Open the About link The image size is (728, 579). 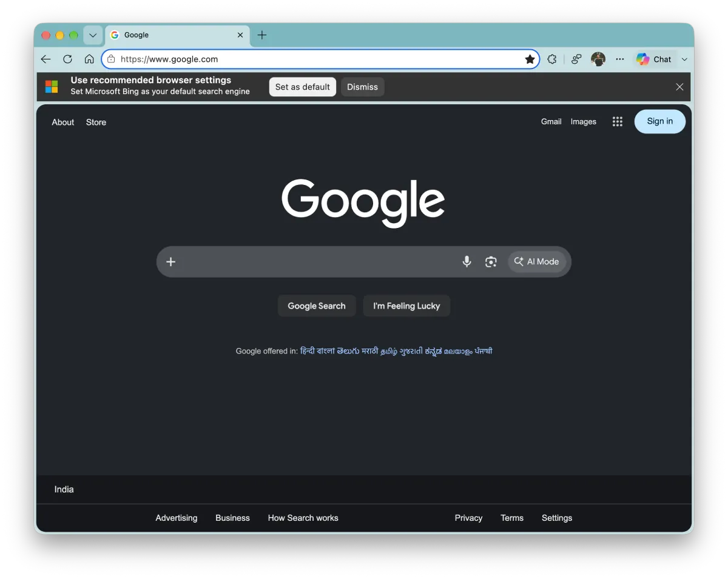pyautogui.click(x=63, y=122)
